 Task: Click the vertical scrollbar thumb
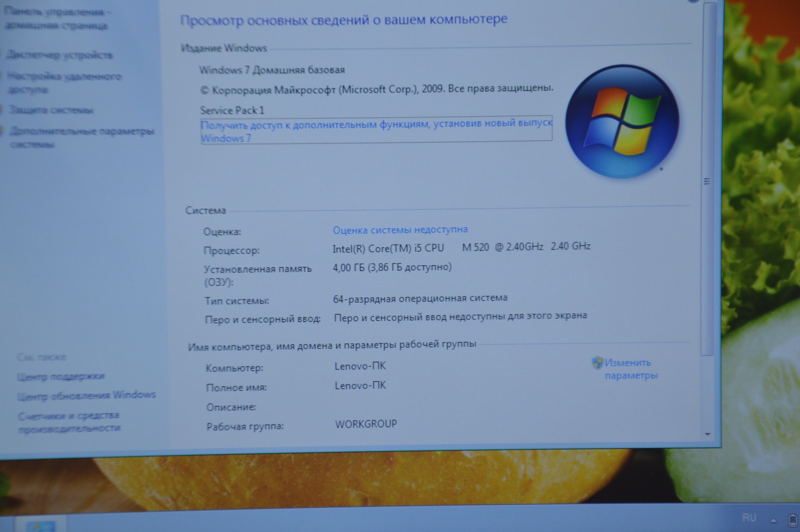(707, 181)
